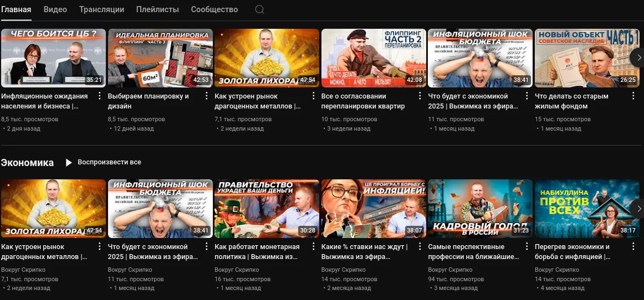The width and height of the screenshot is (644, 300).
Task: Open the channel search magnifier icon
Action: tap(259, 9)
